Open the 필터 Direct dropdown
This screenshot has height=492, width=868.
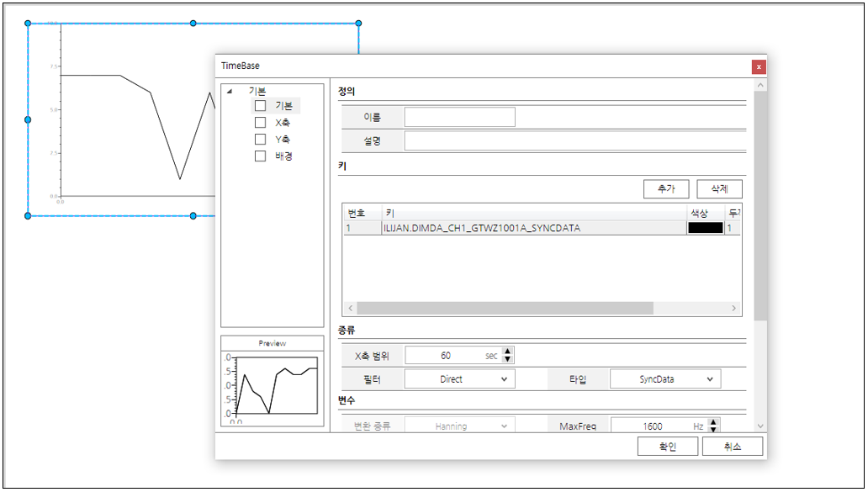pos(459,379)
